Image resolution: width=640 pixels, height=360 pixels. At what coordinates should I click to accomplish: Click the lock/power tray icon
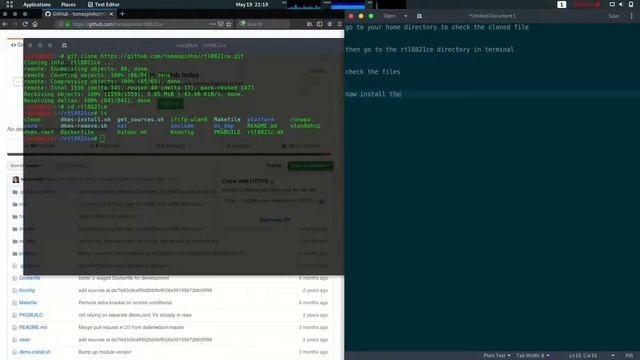(x=631, y=4)
